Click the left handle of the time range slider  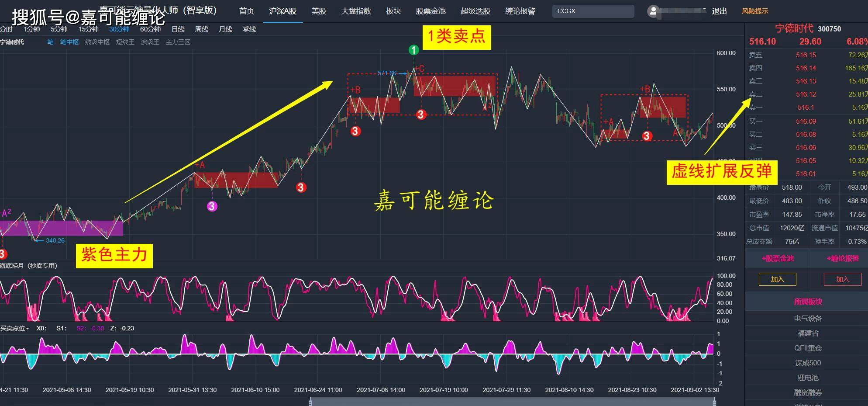310,402
